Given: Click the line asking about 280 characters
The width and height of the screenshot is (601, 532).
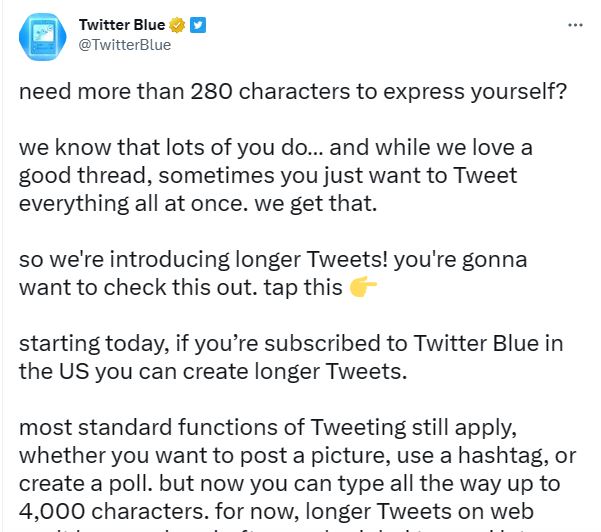Looking at the screenshot, I should (293, 92).
